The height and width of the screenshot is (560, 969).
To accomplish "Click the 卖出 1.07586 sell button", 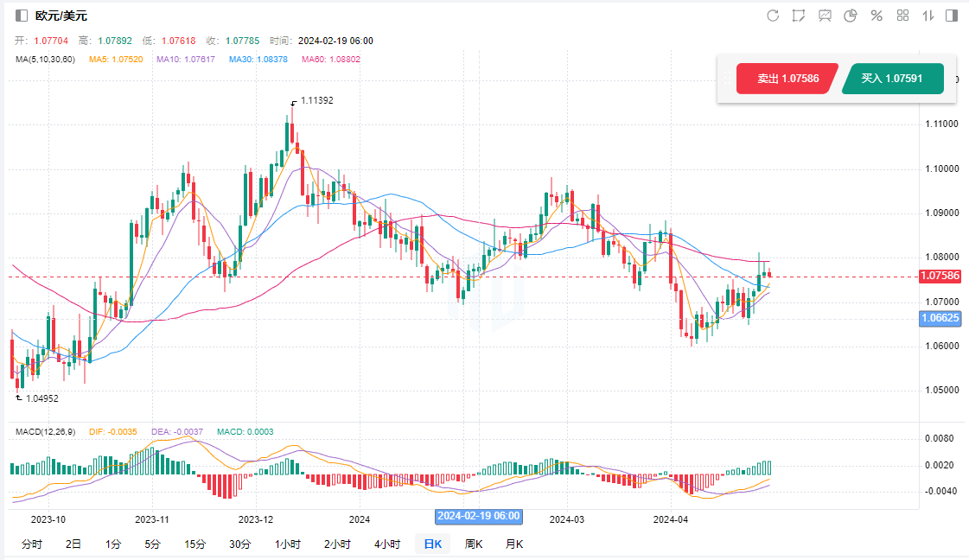I will coord(787,79).
